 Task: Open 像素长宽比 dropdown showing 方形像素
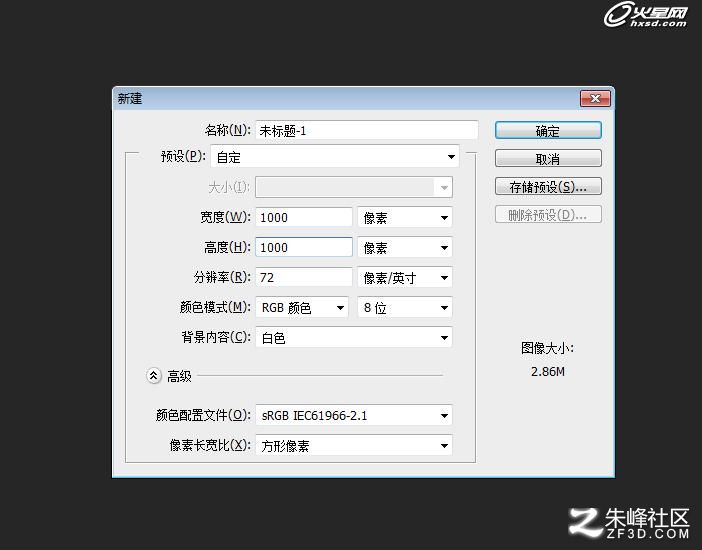point(354,446)
